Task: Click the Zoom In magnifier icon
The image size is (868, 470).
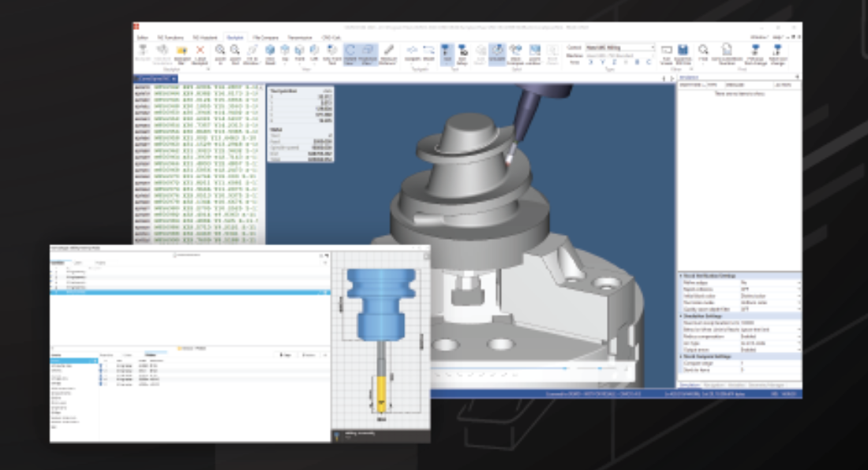Action: pos(220,54)
